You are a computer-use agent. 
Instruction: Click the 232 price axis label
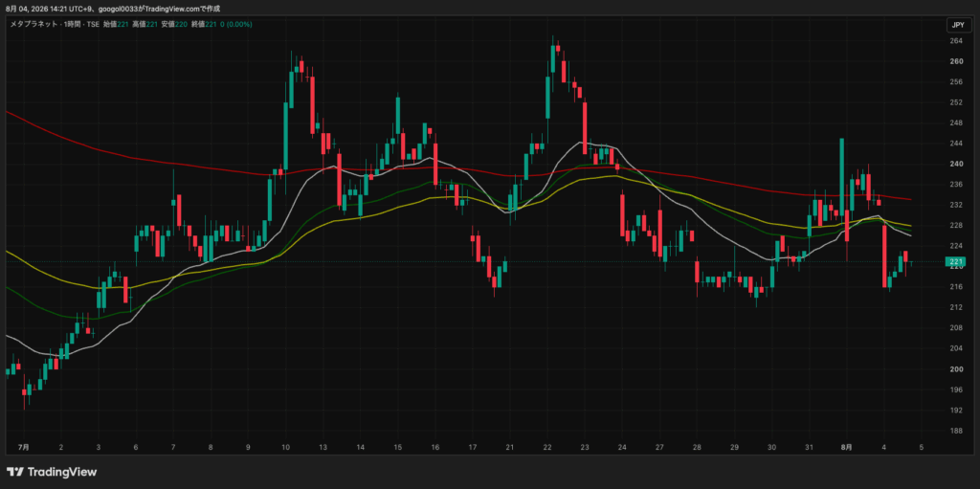point(956,205)
